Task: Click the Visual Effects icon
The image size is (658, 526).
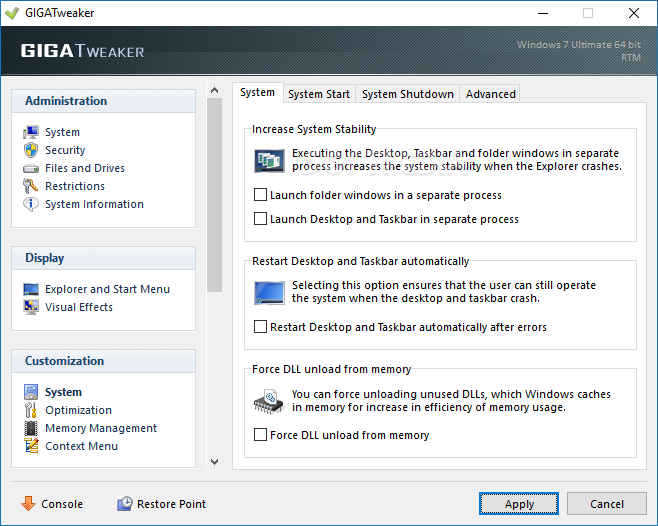Action: click(x=31, y=307)
